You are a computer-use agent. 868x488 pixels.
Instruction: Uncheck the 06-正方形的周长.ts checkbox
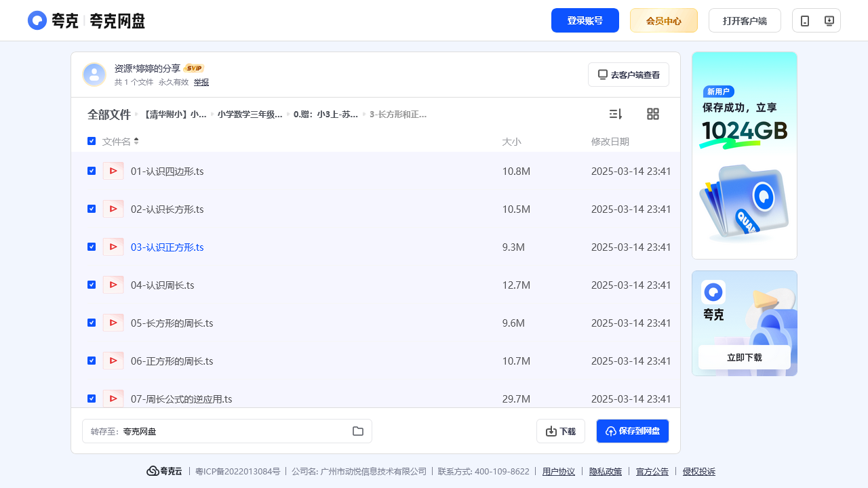[92, 361]
